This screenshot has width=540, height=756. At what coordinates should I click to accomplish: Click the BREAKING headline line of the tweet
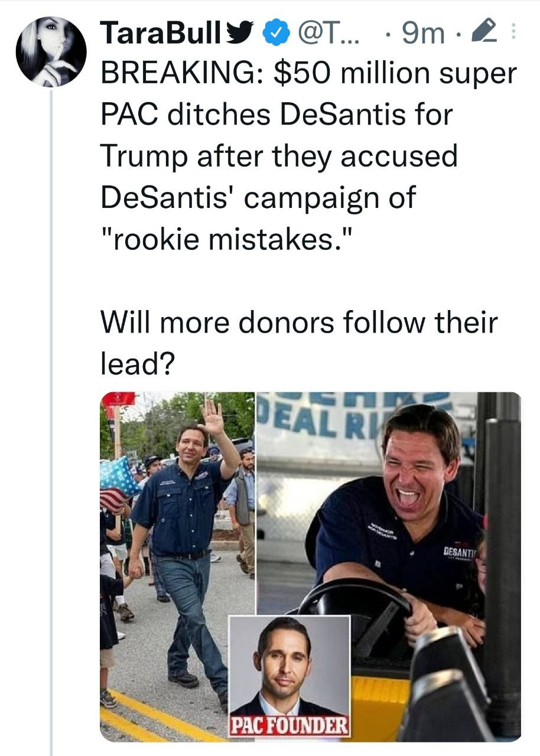tap(307, 74)
